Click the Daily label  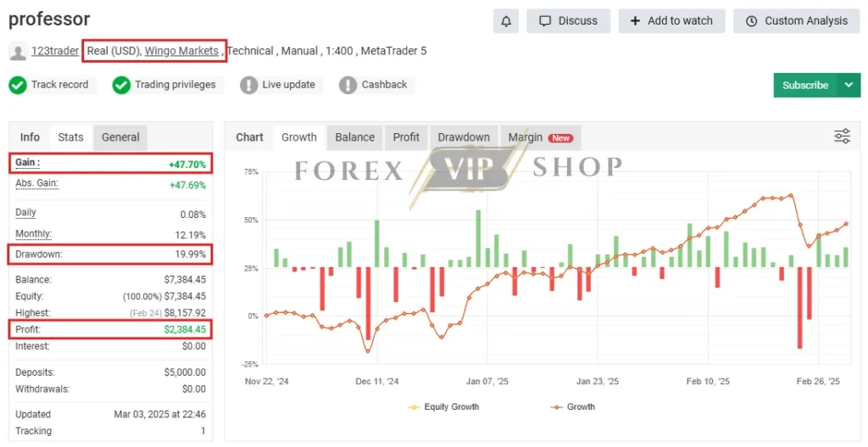25,213
